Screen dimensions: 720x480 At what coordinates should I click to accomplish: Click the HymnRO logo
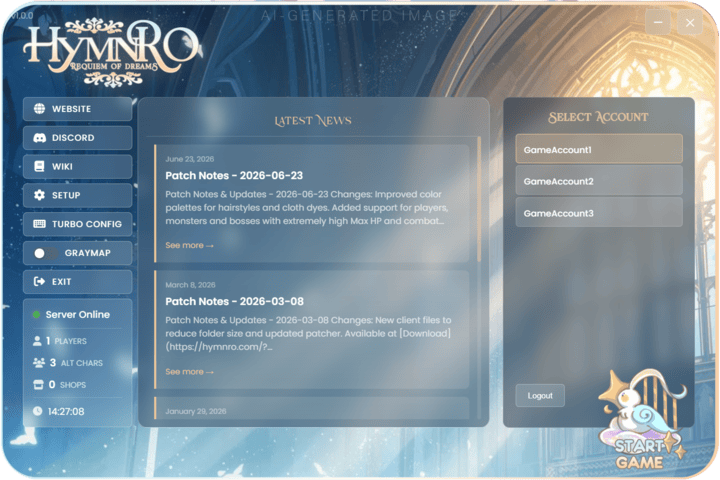(111, 52)
